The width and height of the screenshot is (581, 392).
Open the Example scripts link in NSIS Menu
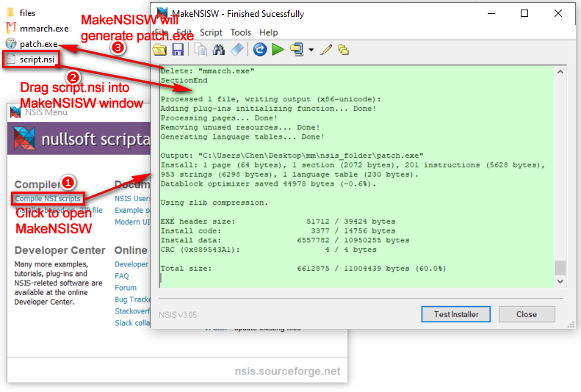(x=132, y=210)
